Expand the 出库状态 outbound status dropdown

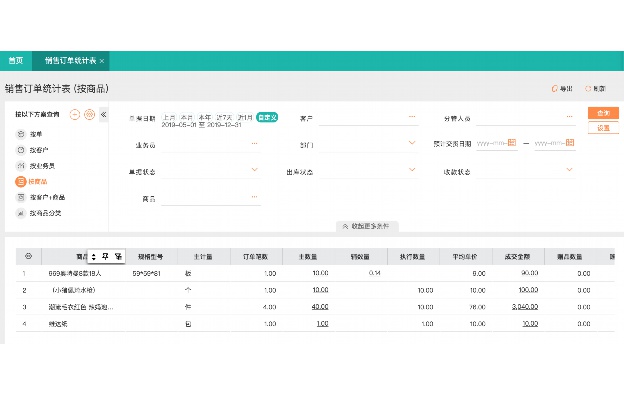pos(412,170)
